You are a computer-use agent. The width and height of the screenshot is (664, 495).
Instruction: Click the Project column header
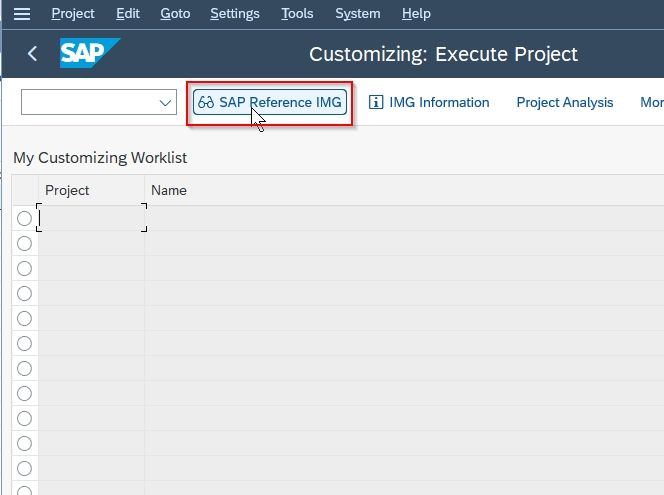point(91,191)
